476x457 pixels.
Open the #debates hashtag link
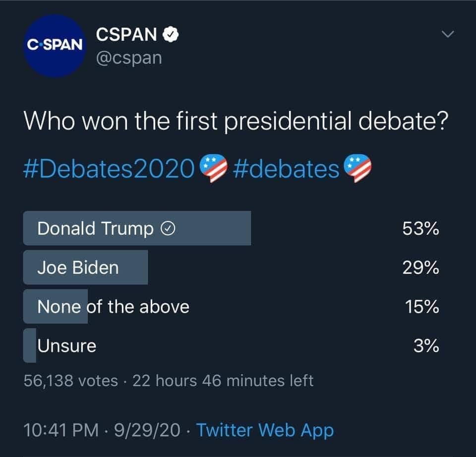286,169
